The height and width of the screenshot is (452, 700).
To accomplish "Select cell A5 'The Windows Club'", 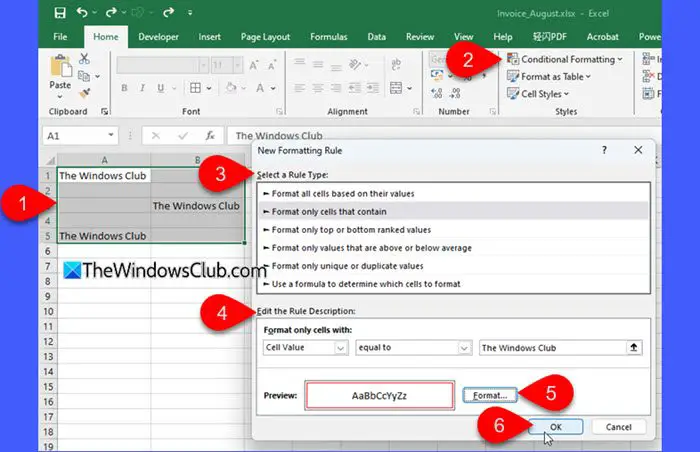I will (x=104, y=235).
